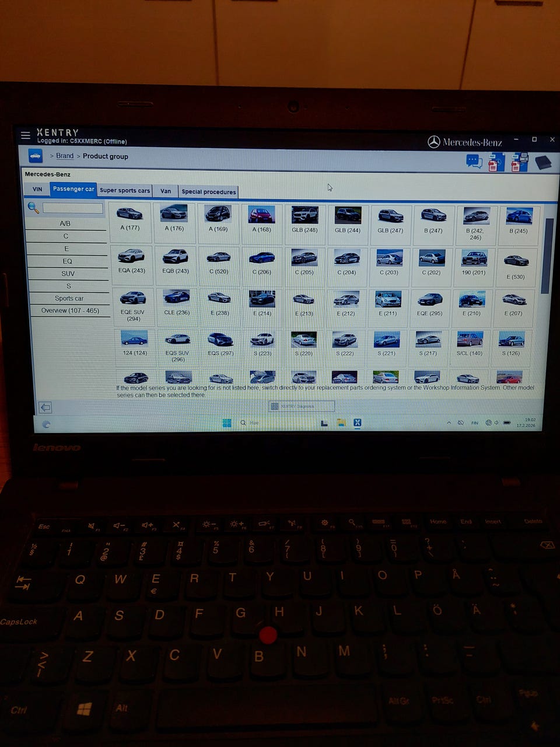Viewport: 560px width, 747px height.
Task: Filter by SUV category
Action: (x=68, y=274)
